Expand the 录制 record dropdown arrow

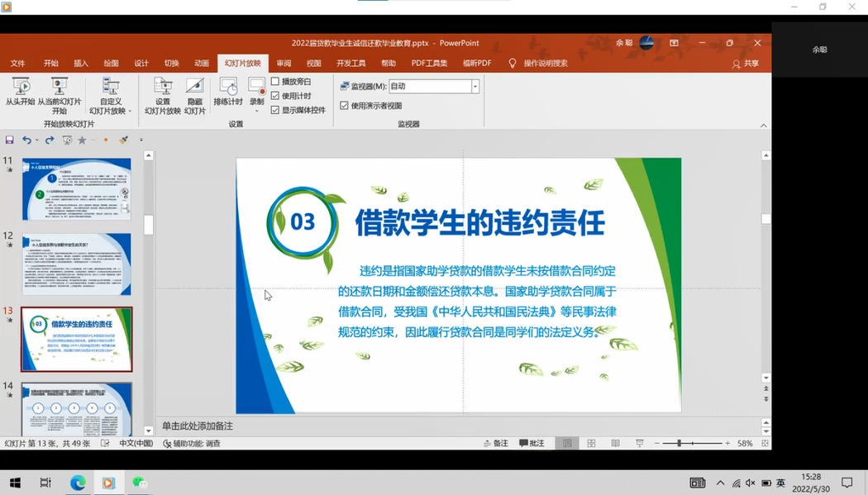pyautogui.click(x=257, y=111)
